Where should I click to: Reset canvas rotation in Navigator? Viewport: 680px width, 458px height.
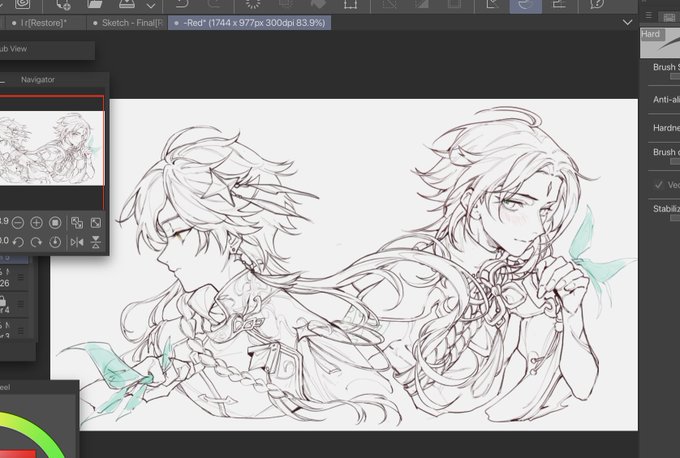point(55,242)
